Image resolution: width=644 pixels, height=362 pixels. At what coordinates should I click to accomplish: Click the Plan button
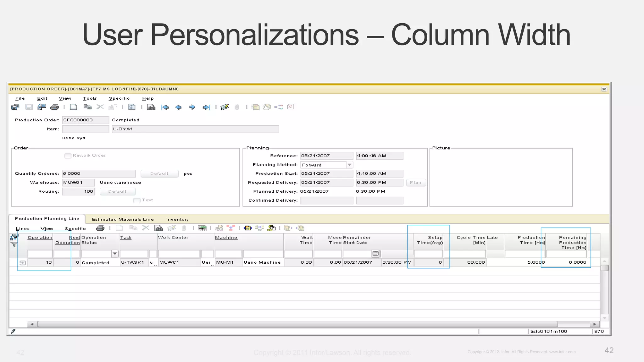(x=415, y=183)
